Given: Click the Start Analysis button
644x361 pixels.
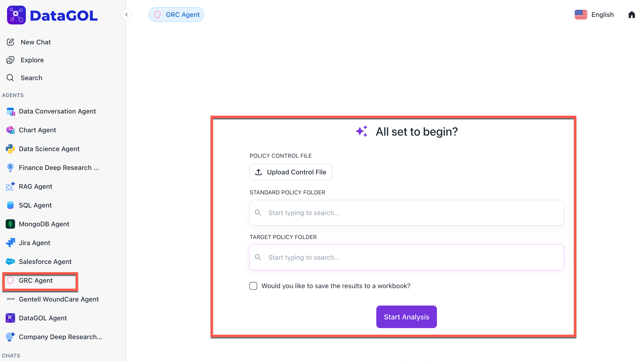Looking at the screenshot, I should point(407,317).
